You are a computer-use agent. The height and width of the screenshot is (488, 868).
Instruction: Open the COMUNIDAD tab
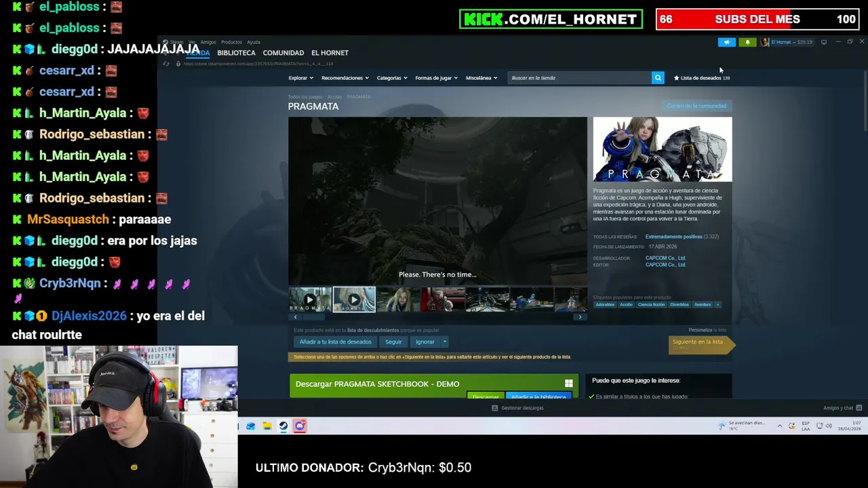pos(283,53)
